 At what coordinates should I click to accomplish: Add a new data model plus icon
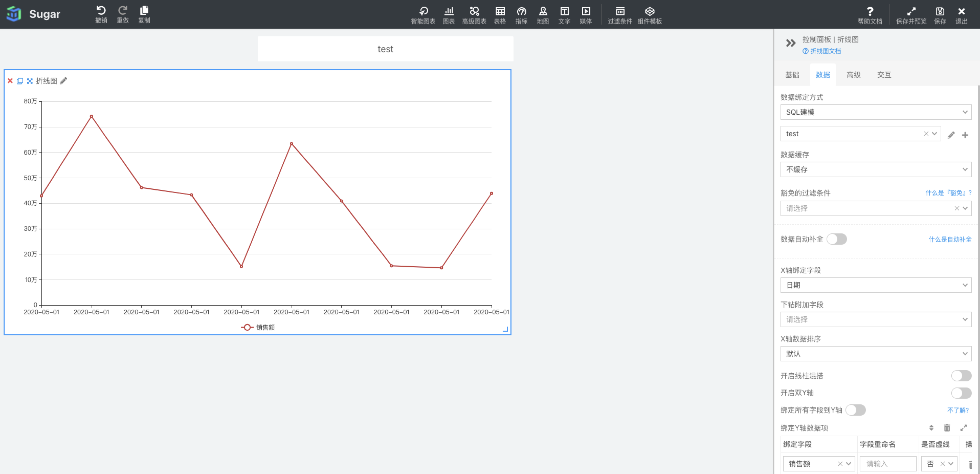point(965,135)
